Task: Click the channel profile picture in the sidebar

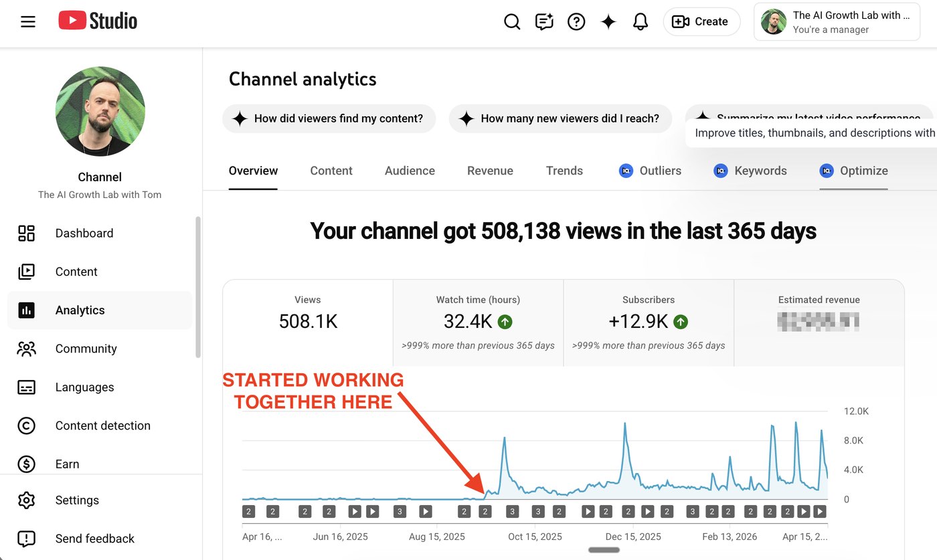Action: (x=100, y=111)
